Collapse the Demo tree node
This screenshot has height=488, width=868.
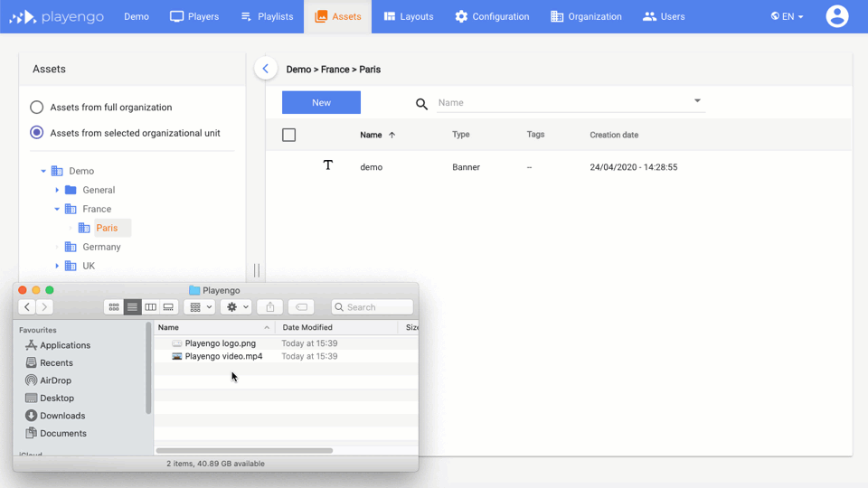(43, 171)
